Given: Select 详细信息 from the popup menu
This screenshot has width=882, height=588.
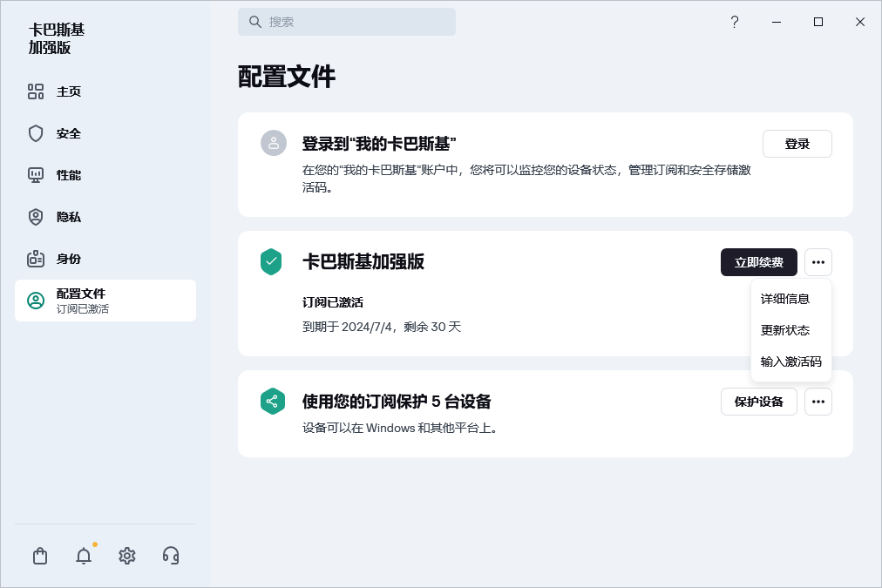Looking at the screenshot, I should point(785,299).
